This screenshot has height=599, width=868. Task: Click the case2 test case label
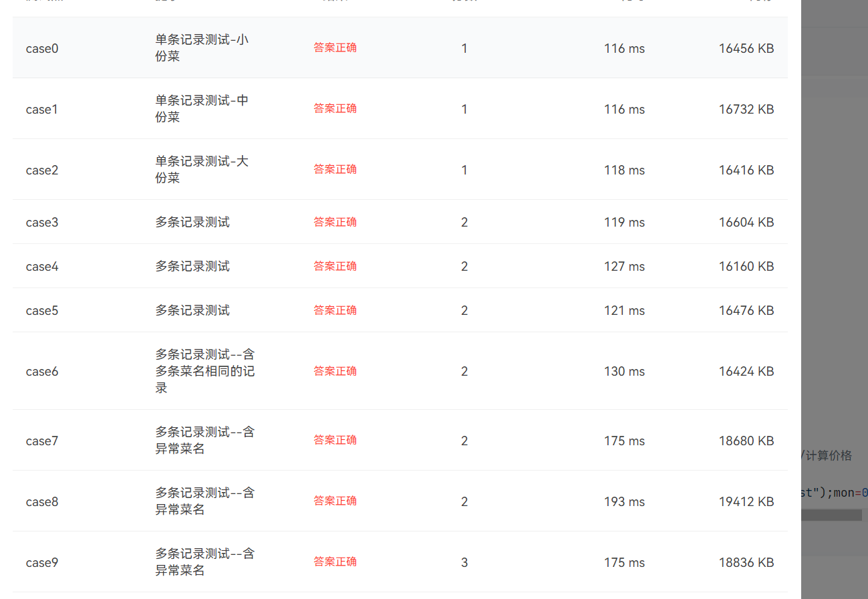(42, 170)
